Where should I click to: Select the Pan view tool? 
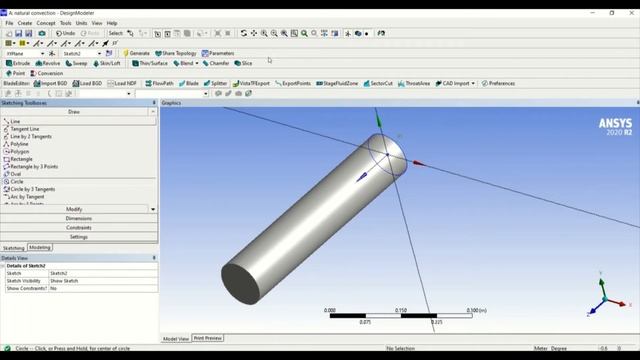[254, 33]
